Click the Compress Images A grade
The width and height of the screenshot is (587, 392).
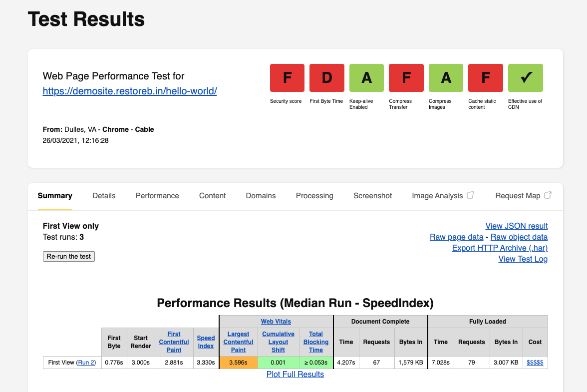point(446,78)
